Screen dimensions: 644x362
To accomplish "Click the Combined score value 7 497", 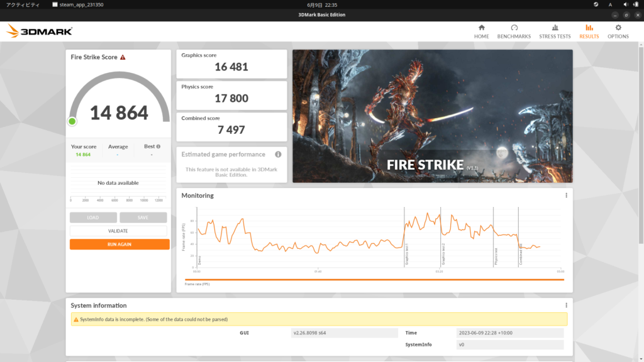I will pos(231,130).
